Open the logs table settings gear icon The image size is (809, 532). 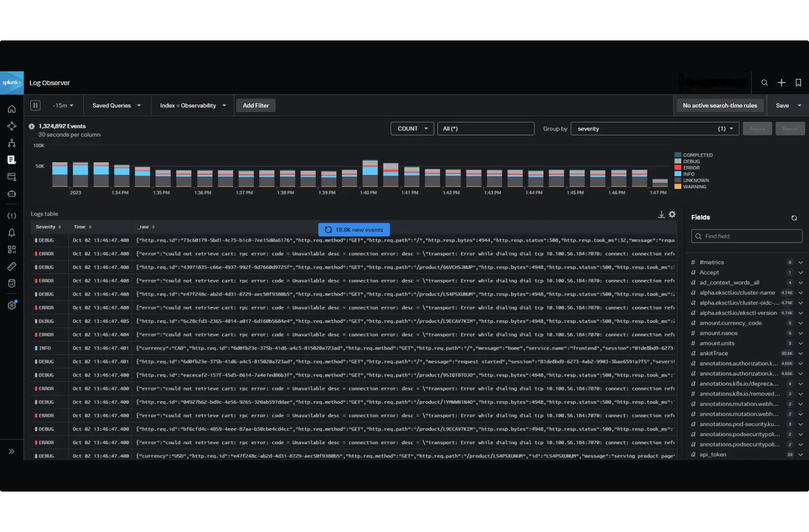click(x=672, y=214)
